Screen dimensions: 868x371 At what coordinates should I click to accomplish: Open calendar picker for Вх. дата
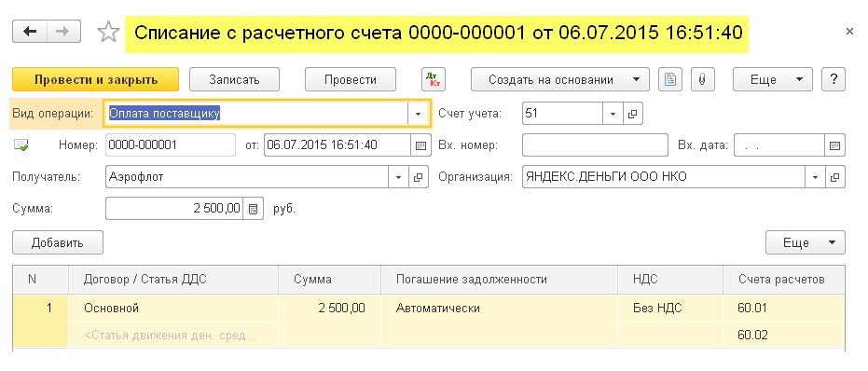click(834, 145)
